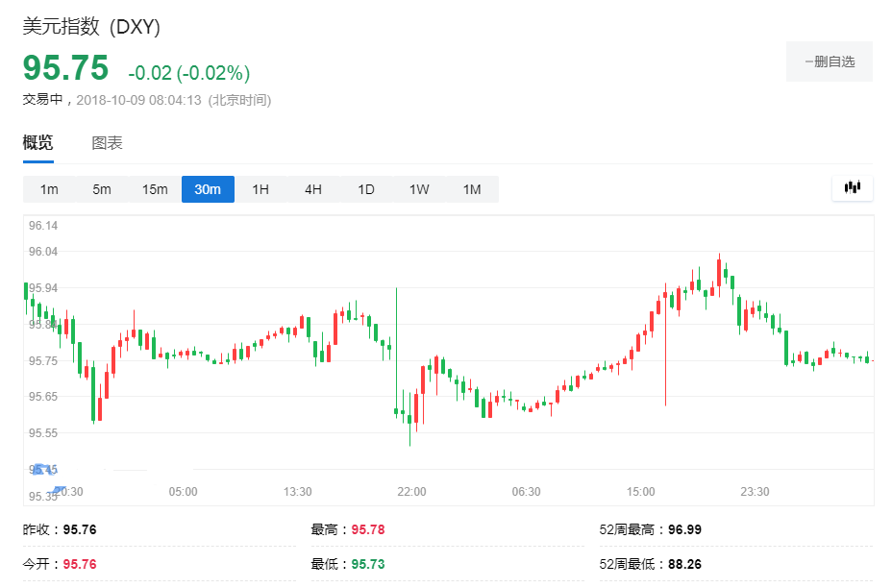Click the 15:00 label on time axis

pyautogui.click(x=640, y=492)
